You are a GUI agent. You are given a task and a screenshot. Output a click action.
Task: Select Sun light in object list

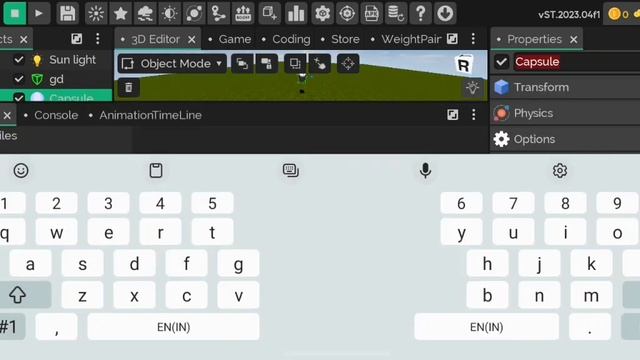pyautogui.click(x=72, y=60)
